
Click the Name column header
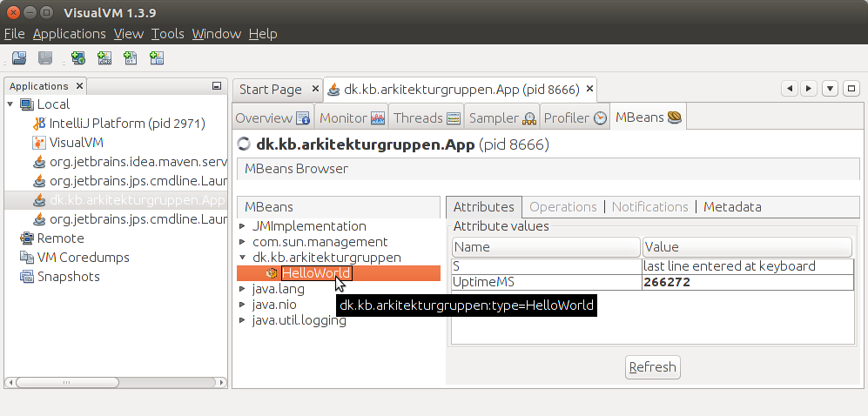pos(546,246)
